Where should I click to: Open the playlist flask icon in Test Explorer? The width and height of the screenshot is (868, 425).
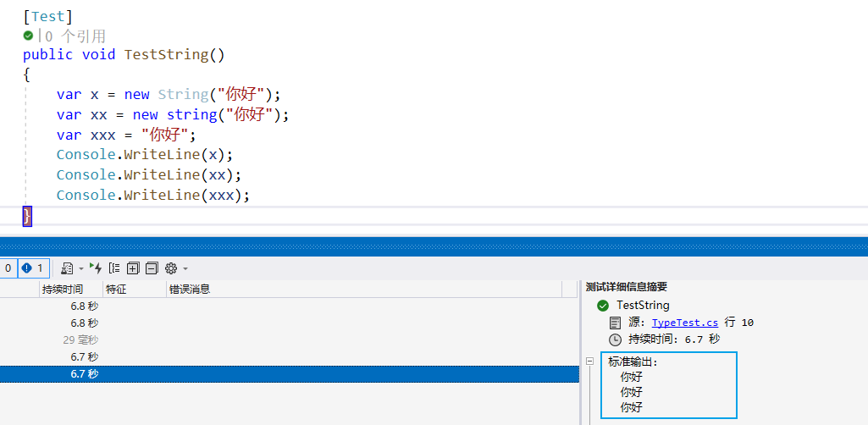(67, 268)
